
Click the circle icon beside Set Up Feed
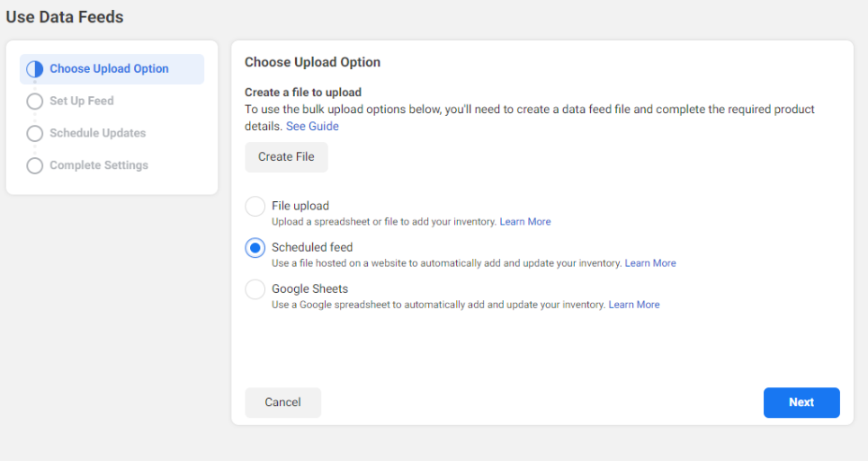(35, 102)
